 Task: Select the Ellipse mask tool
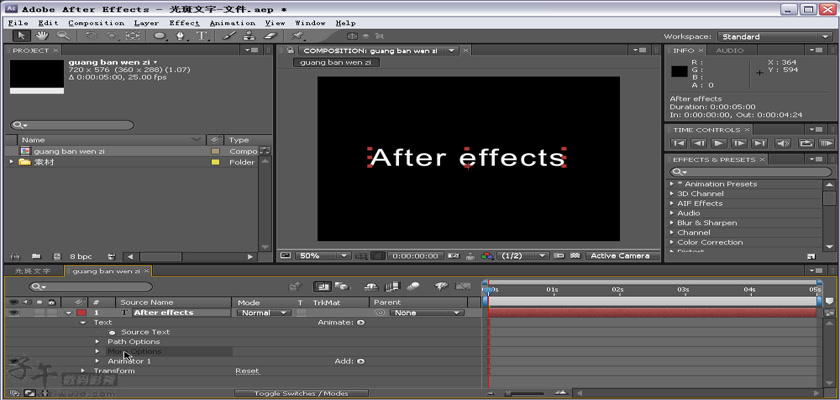[x=160, y=36]
